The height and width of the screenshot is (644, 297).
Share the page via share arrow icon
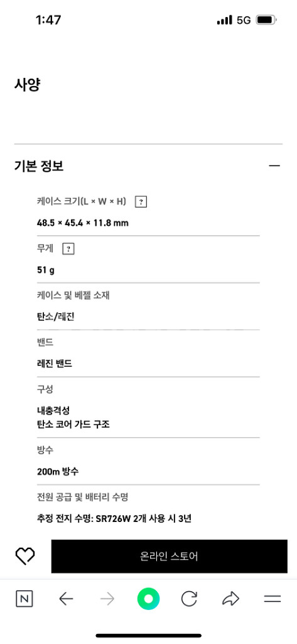(x=230, y=599)
